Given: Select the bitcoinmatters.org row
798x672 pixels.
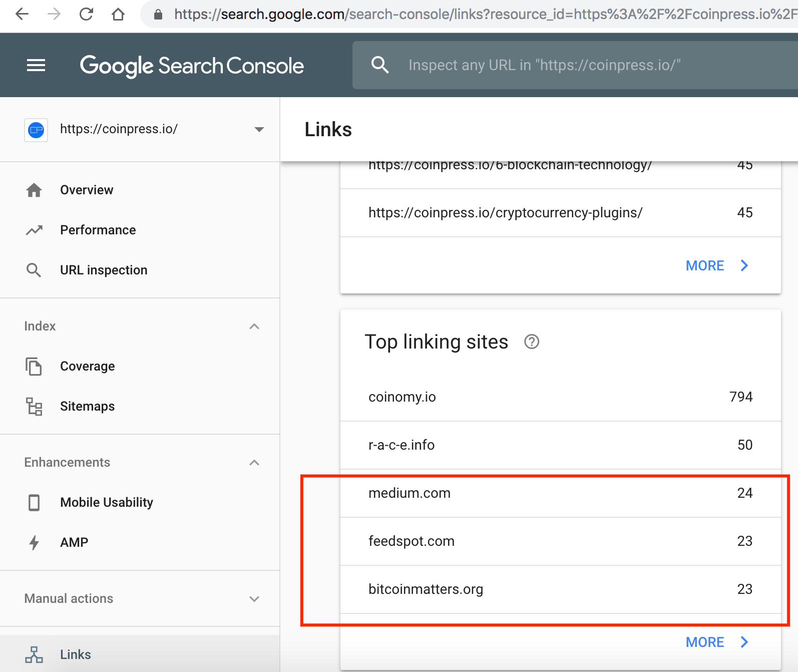Looking at the screenshot, I should (x=561, y=589).
